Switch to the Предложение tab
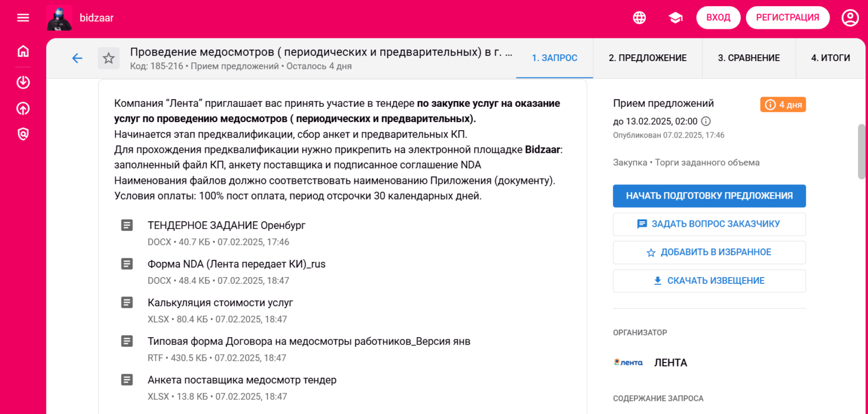 click(648, 58)
